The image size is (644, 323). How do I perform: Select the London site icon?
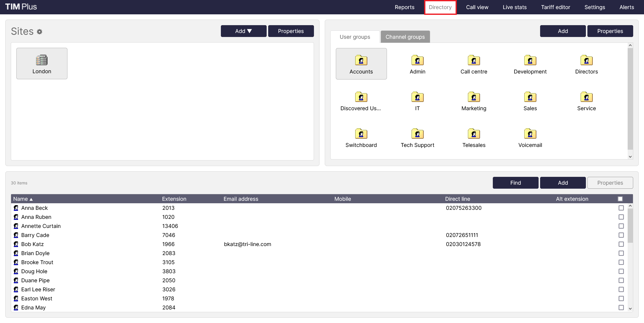point(42,63)
